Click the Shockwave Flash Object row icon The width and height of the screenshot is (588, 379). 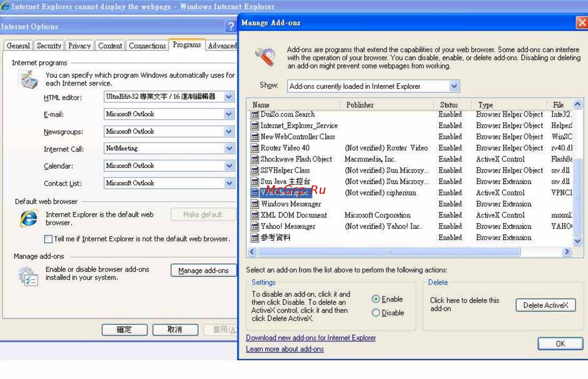[x=254, y=159]
